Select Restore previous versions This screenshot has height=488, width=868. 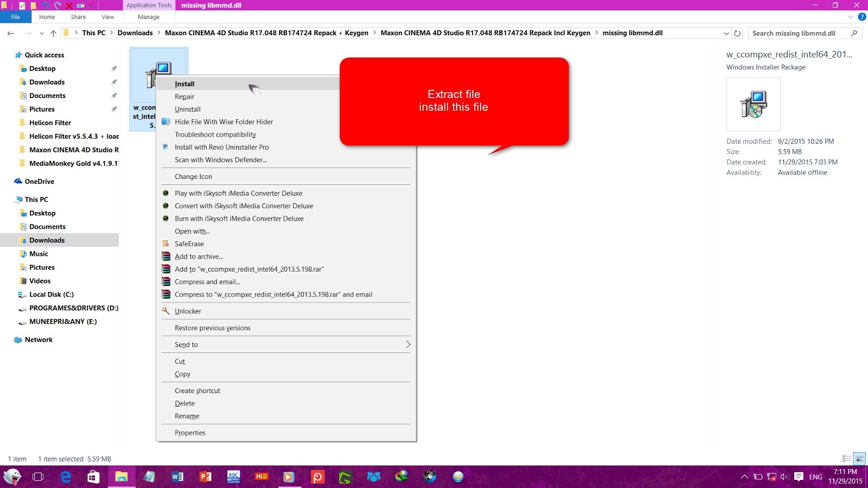click(286, 328)
